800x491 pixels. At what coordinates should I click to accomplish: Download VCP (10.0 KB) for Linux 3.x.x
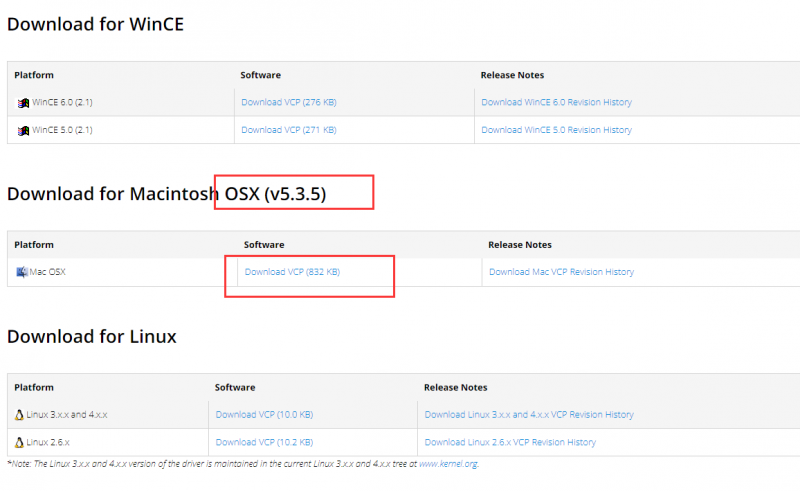tap(264, 414)
